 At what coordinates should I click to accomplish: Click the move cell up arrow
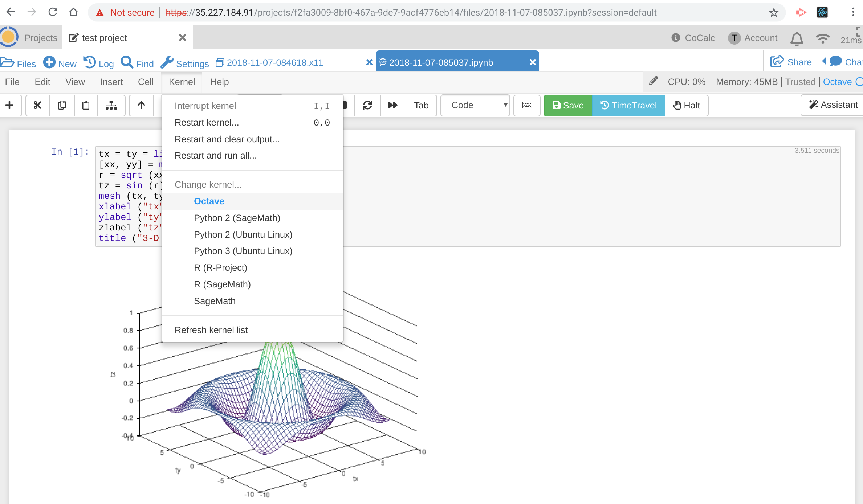point(141,105)
